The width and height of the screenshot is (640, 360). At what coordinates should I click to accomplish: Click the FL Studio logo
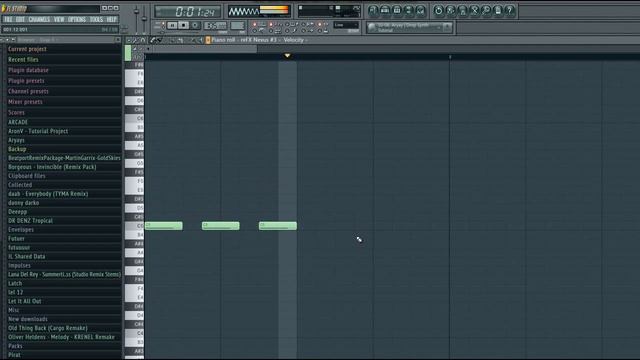click(15, 8)
